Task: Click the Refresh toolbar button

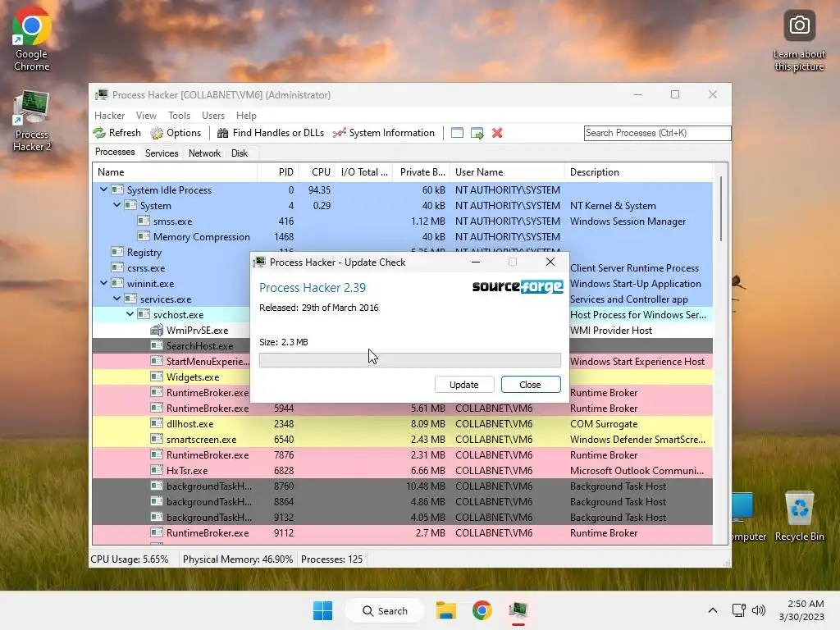Action: [116, 133]
